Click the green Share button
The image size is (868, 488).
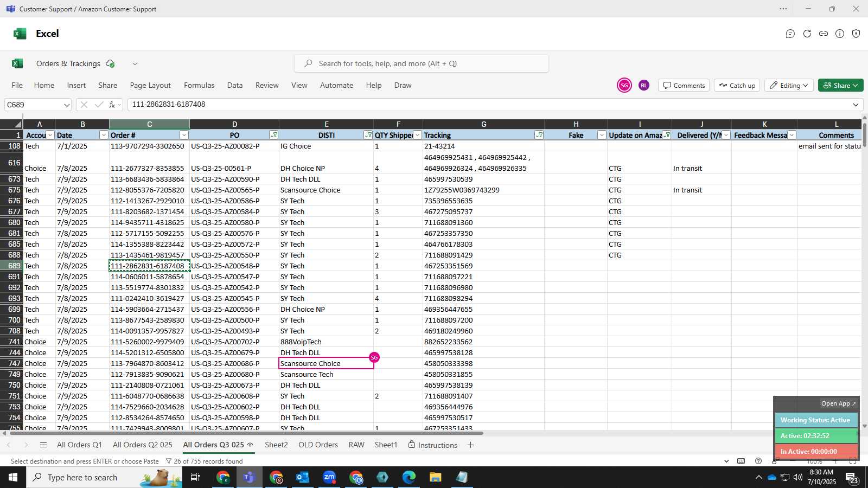(x=840, y=85)
